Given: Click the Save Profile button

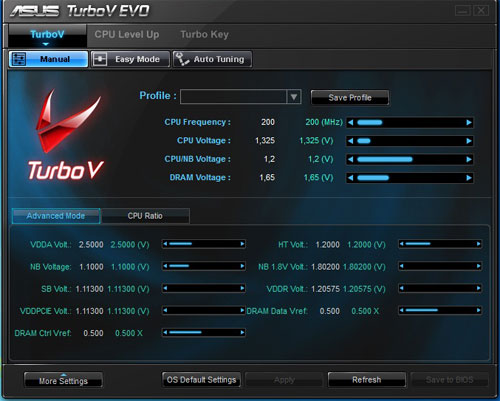Looking at the screenshot, I should [350, 97].
